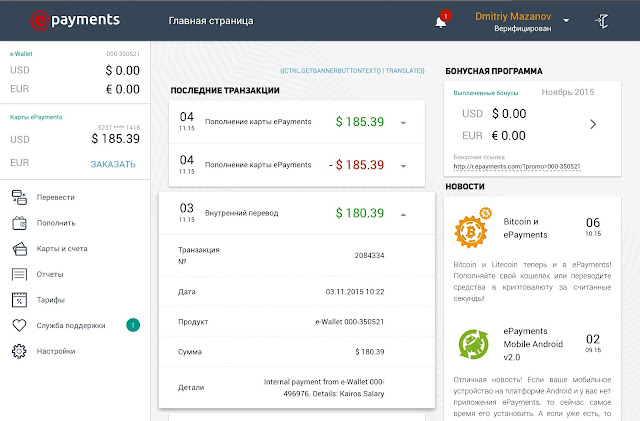
Task: Click Верифицирован status under user name
Action: point(522,29)
